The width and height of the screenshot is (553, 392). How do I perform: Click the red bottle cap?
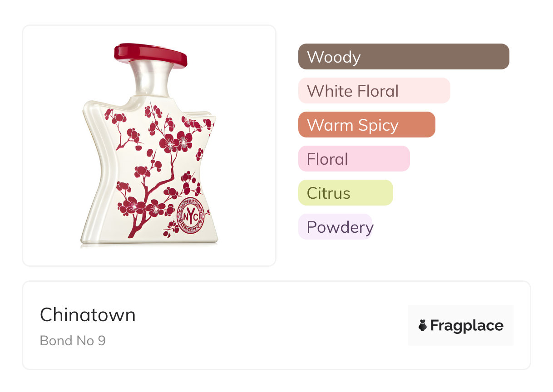click(x=150, y=55)
